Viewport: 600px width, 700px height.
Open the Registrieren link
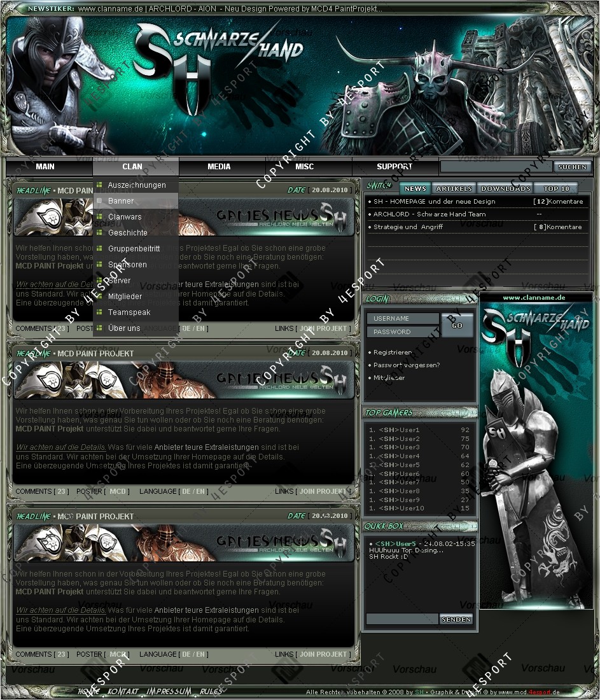[392, 353]
